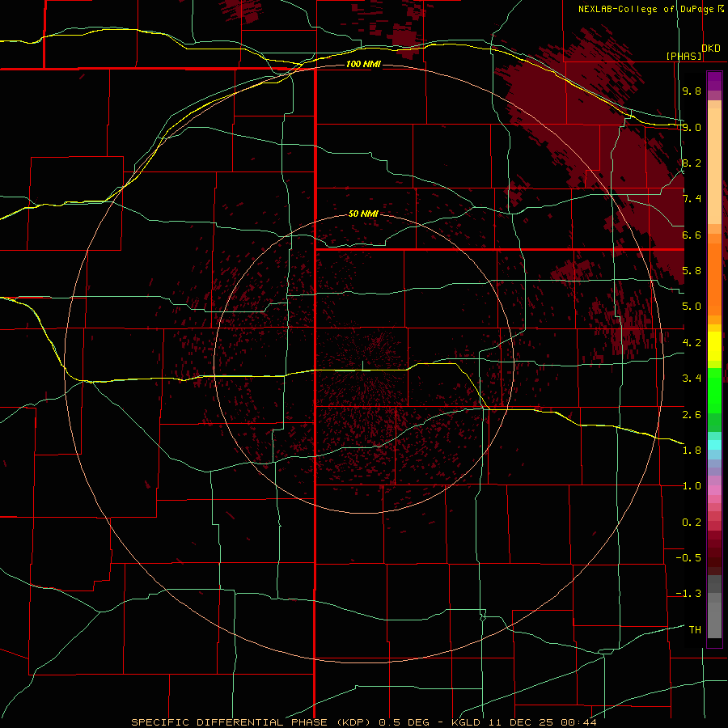Click the 1.8 value on the color scale
The width and height of the screenshot is (728, 728).
692,451
